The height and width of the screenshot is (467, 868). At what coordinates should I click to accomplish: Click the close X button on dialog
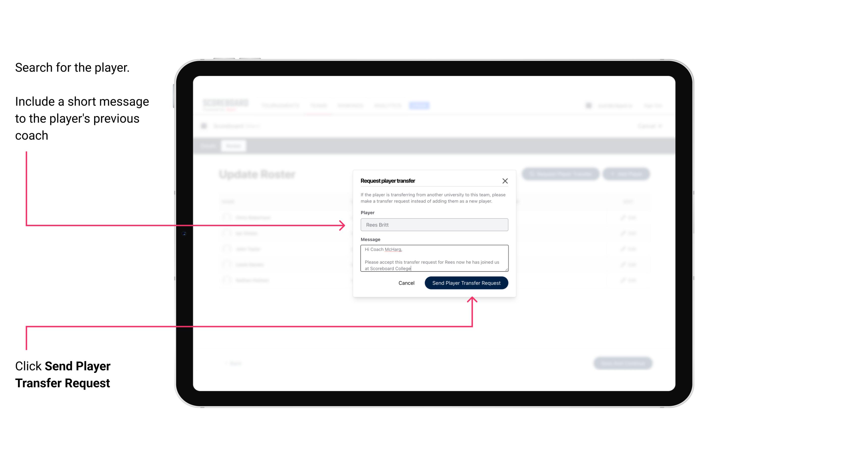[505, 181]
